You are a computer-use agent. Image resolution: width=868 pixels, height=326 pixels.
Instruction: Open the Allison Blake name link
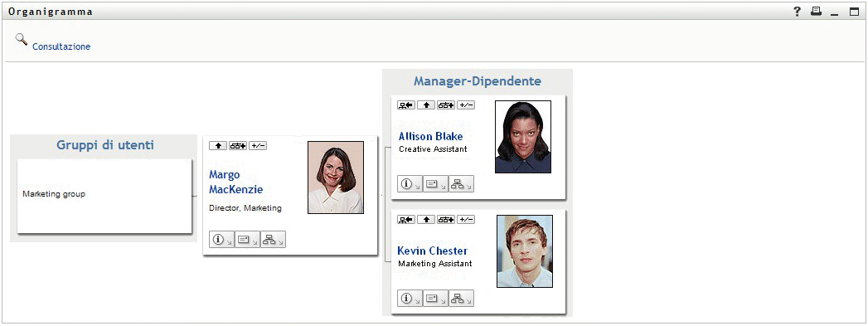[430, 137]
